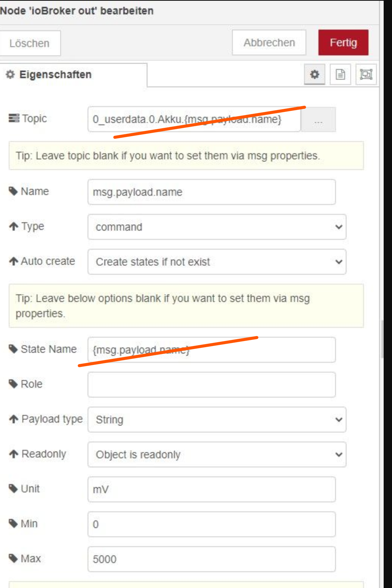Click the Min value field
Screen dimensions: 392x588
click(211, 524)
